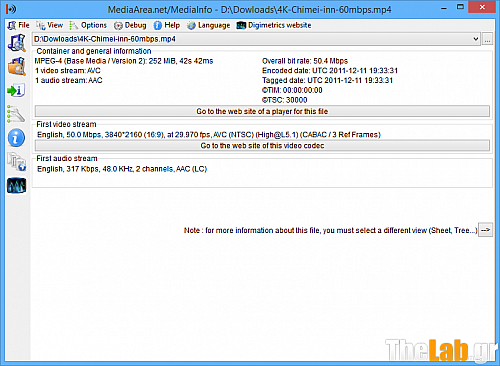Click the Digimetrics waveform sidebar icon
The height and width of the screenshot is (366, 500).
click(16, 185)
